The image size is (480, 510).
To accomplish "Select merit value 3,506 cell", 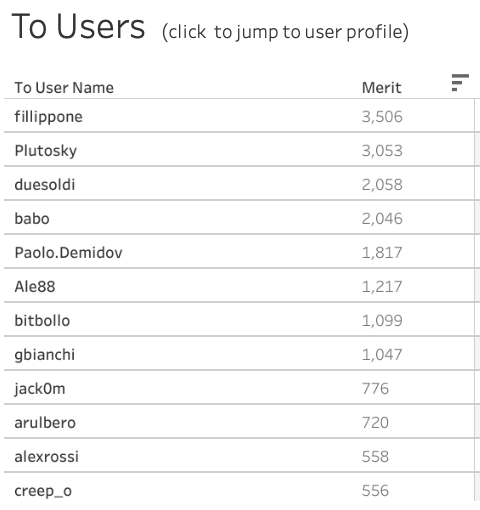I will (x=382, y=117).
